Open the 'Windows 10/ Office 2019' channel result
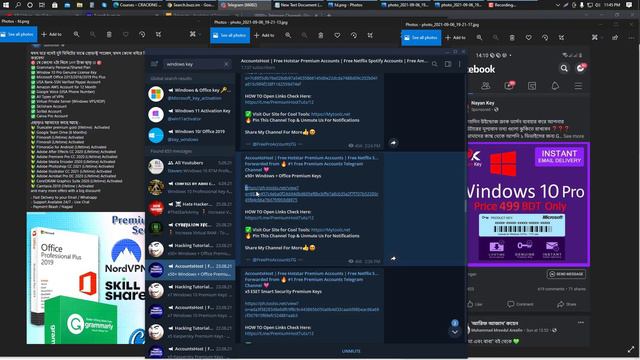Viewport: 640px width, 360px height. click(x=190, y=136)
